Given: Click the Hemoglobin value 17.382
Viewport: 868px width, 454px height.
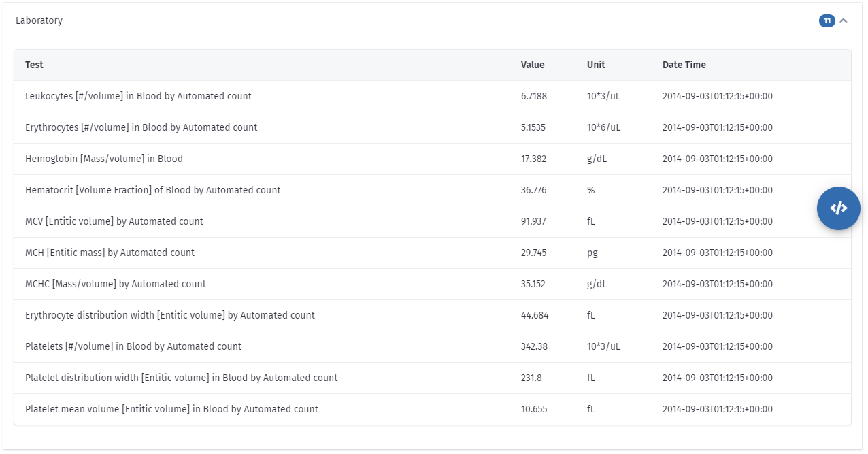Looking at the screenshot, I should [533, 159].
